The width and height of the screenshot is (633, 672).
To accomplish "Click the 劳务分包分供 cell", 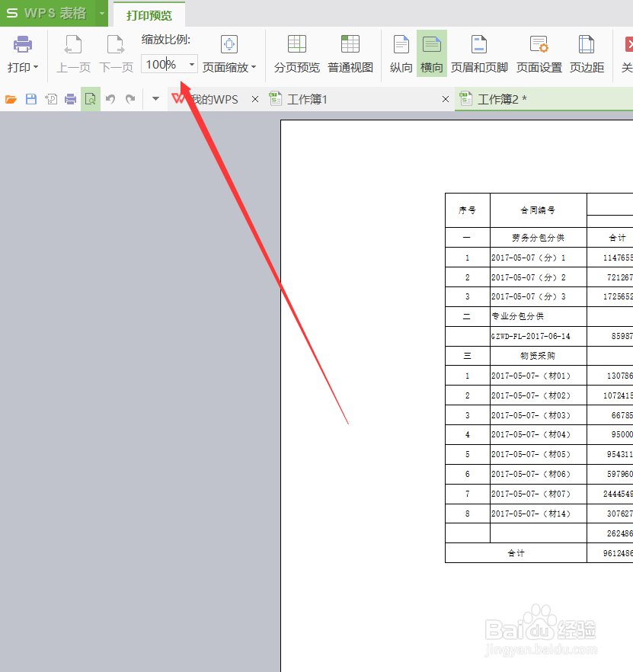I will 538,238.
